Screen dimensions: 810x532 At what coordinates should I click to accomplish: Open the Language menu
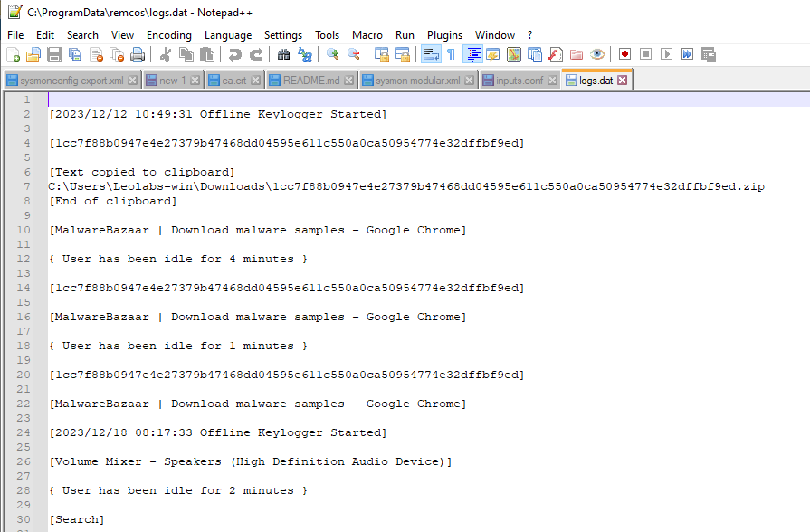point(228,35)
